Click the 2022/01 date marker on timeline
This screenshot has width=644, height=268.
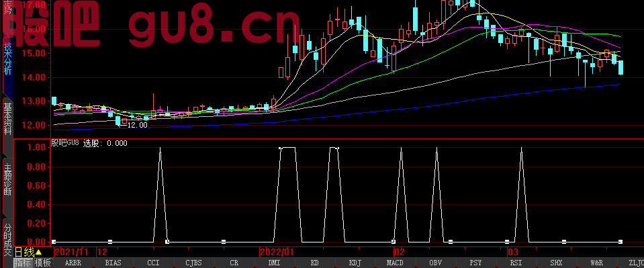[277, 252]
